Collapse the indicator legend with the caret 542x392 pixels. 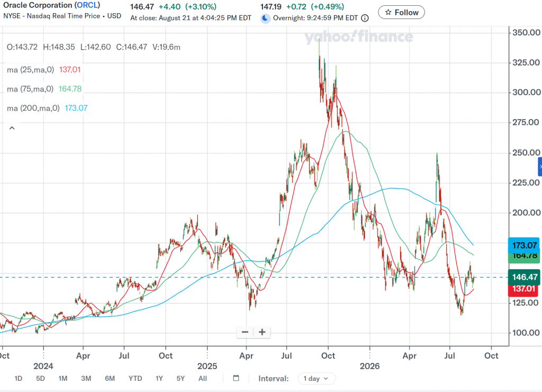pos(12,128)
